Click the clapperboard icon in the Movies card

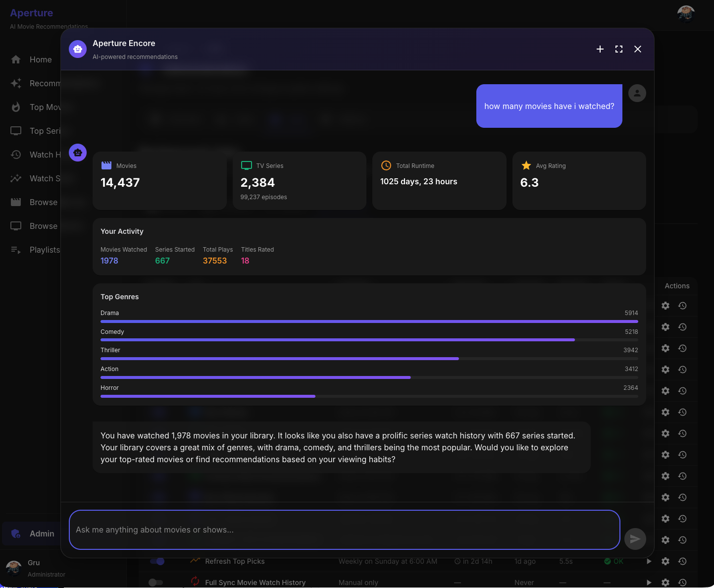pos(106,165)
